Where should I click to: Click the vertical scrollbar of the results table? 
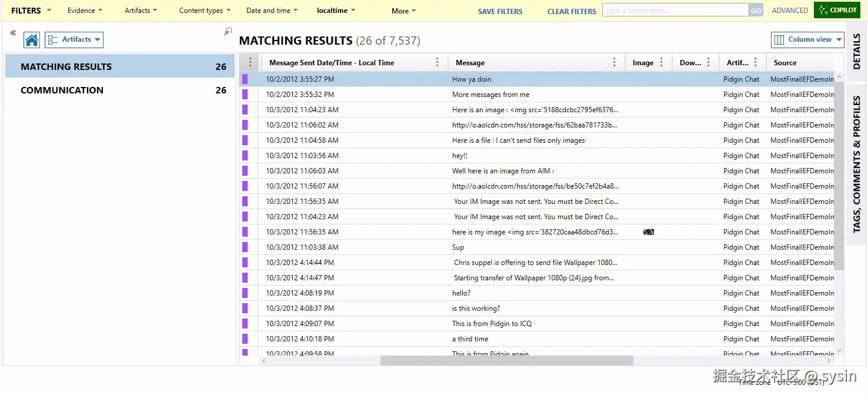(839, 176)
